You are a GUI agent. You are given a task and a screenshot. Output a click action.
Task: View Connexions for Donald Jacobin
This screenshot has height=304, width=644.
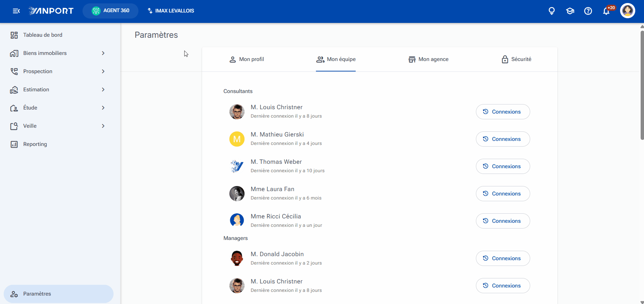coord(503,259)
